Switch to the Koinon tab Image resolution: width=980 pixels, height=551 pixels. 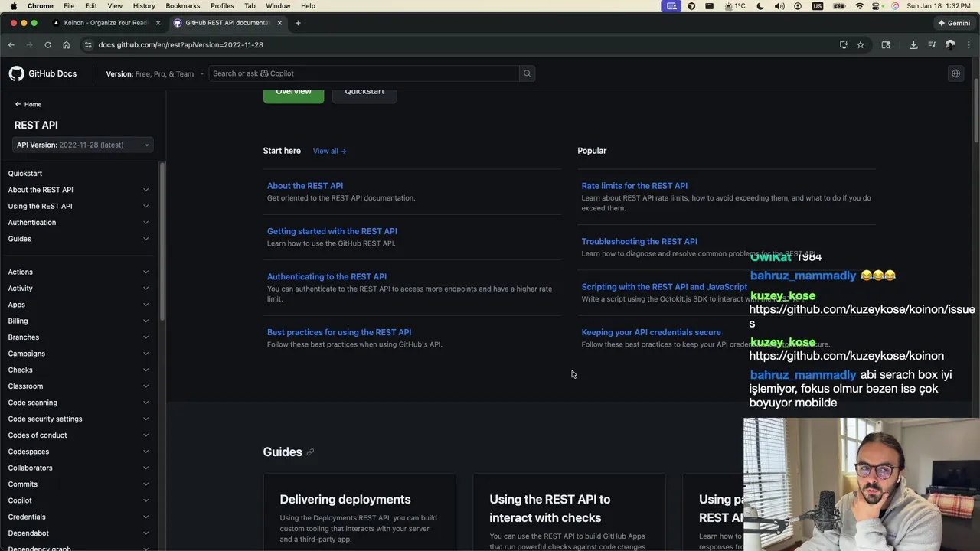(x=106, y=23)
